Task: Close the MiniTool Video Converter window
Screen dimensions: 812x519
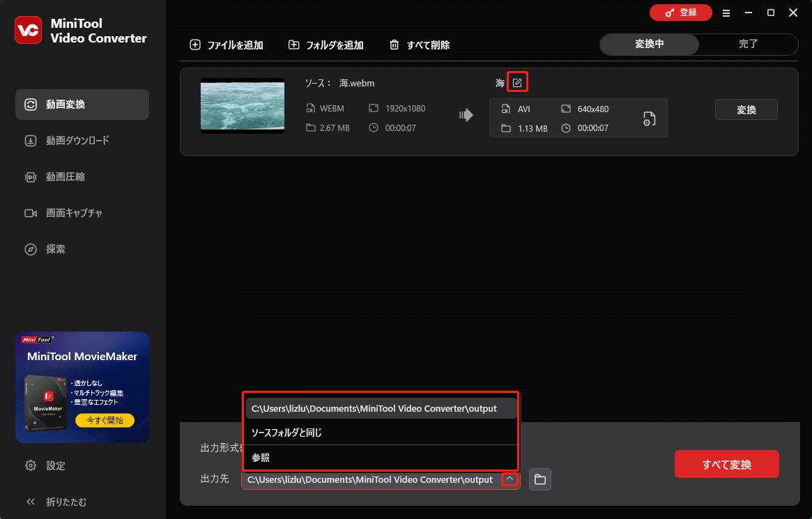Action: (793, 13)
